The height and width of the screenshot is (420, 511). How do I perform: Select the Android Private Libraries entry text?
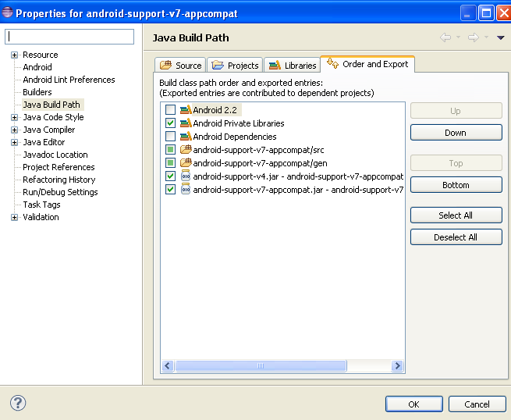239,123
